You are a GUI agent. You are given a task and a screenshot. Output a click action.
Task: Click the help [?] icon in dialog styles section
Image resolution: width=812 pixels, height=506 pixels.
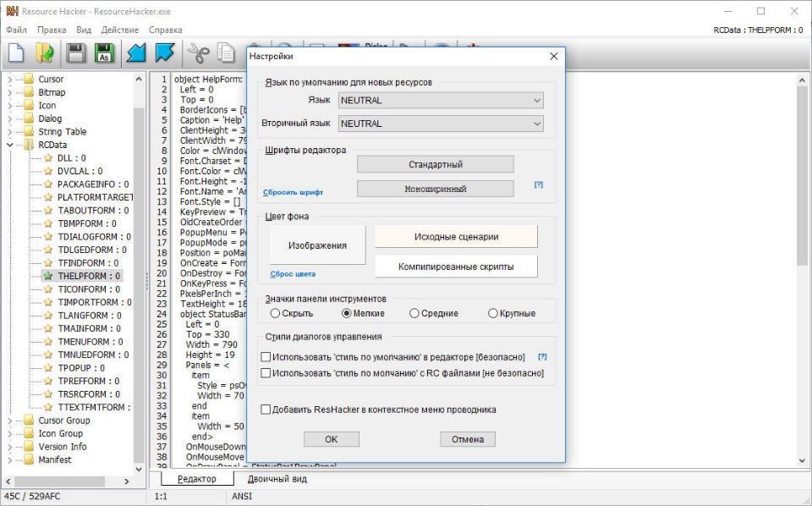(x=542, y=357)
